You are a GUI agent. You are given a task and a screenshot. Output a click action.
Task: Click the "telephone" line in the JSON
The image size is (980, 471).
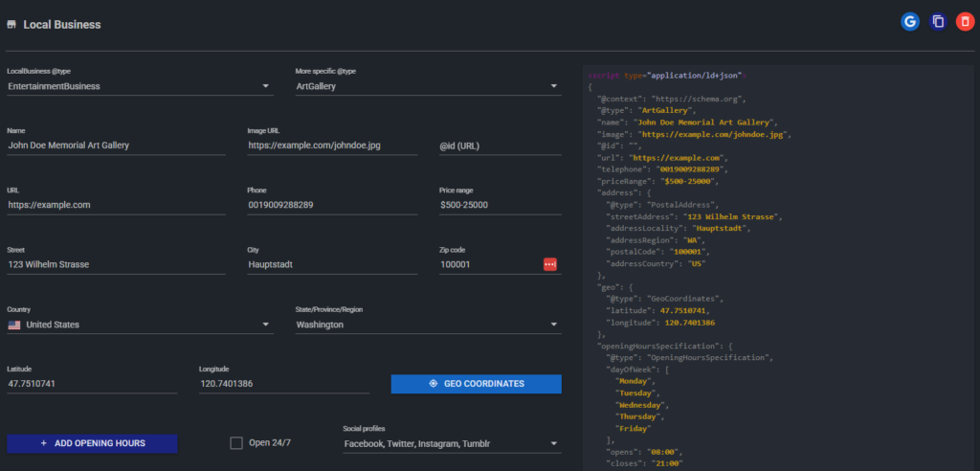point(663,169)
